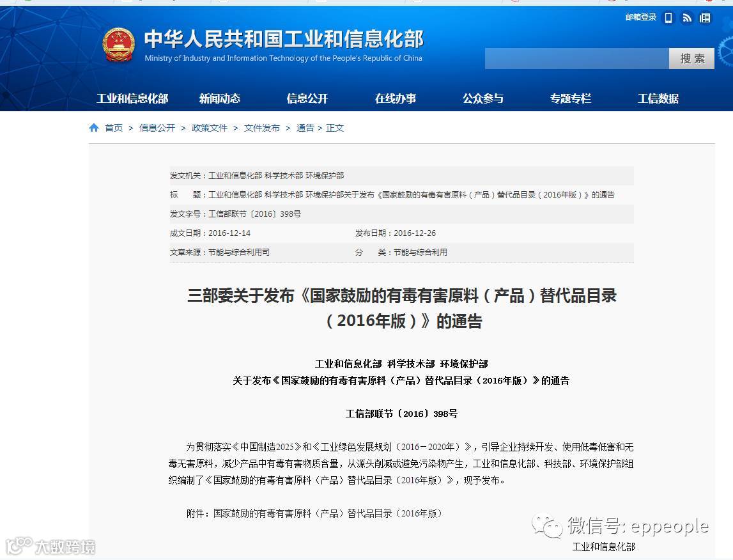This screenshot has height=560, width=733.
Task: Click the home icon in breadcrumb
Action: click(94, 128)
